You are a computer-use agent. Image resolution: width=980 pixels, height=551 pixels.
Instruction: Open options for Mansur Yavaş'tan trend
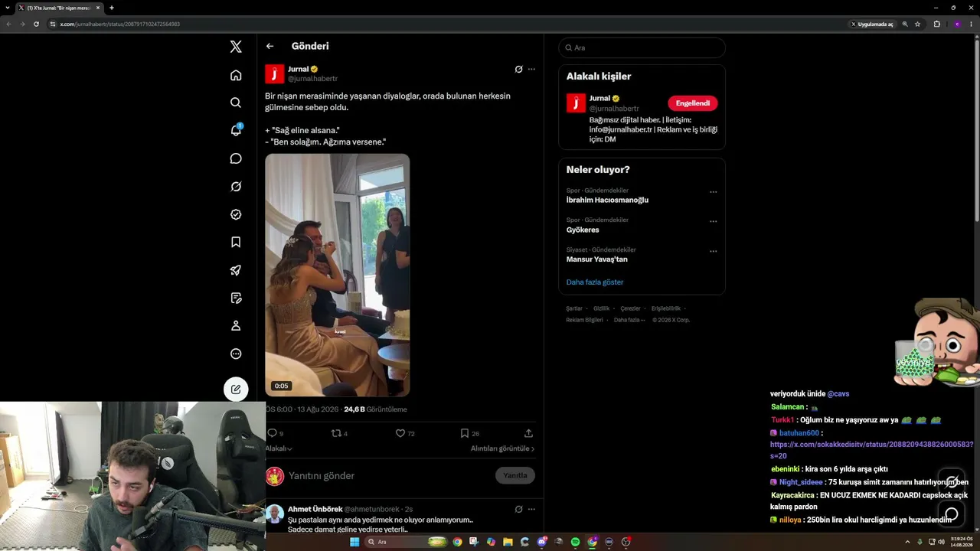click(713, 251)
